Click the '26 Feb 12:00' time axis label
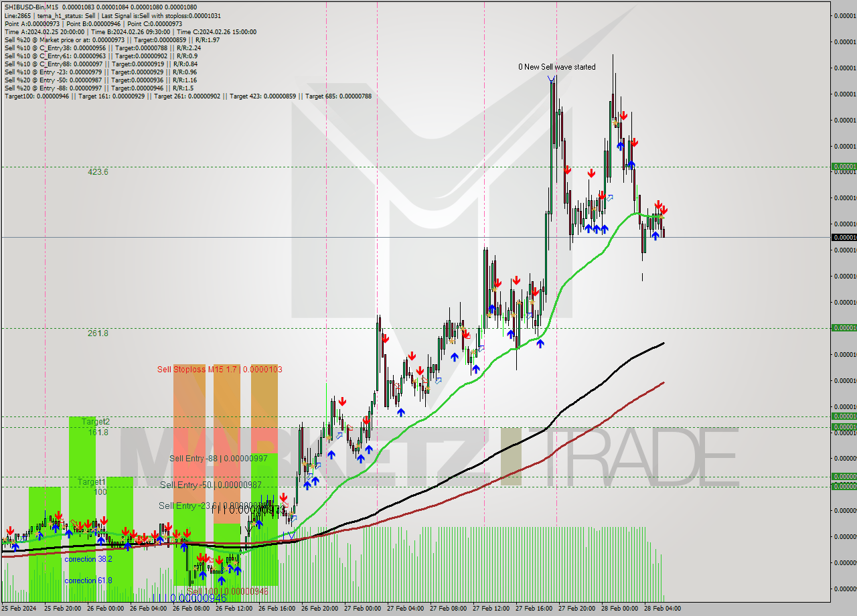Image resolution: width=857 pixels, height=616 pixels. (x=234, y=609)
